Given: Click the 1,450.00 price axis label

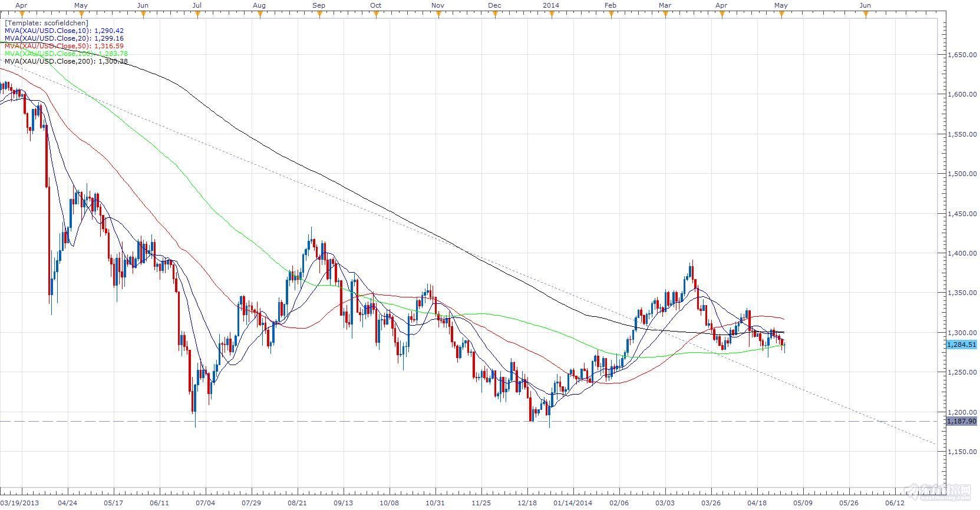Looking at the screenshot, I should coord(962,214).
